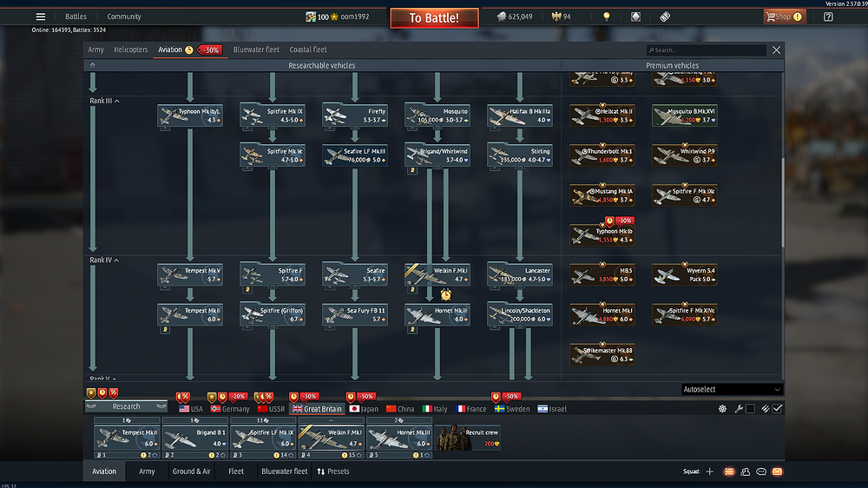Select the Strikemaster Mk.88 premium card
This screenshot has width=868, height=488.
pos(602,354)
